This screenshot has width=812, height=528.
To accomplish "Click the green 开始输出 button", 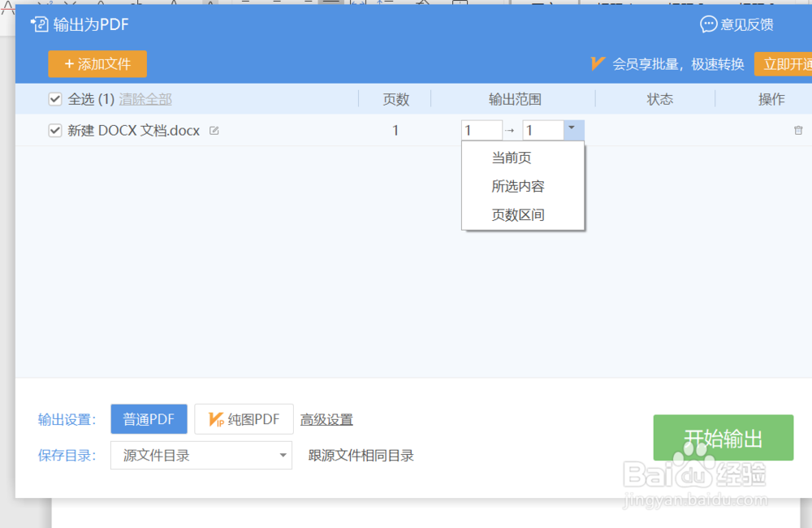I will pyautogui.click(x=723, y=437).
